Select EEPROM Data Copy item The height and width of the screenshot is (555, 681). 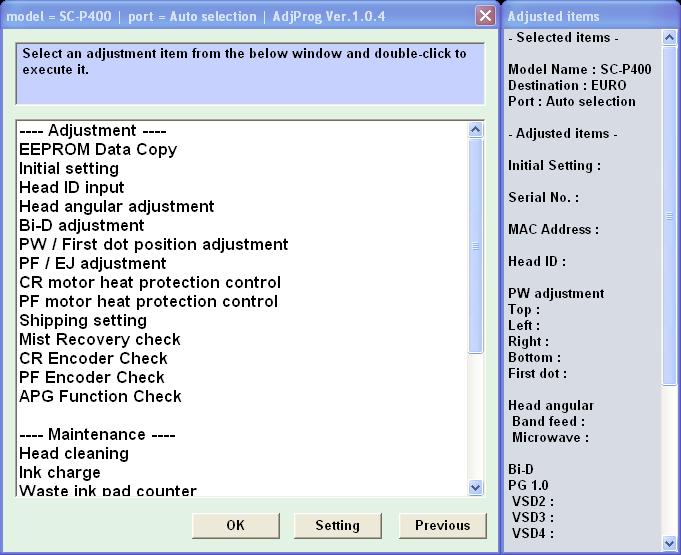[x=98, y=150]
